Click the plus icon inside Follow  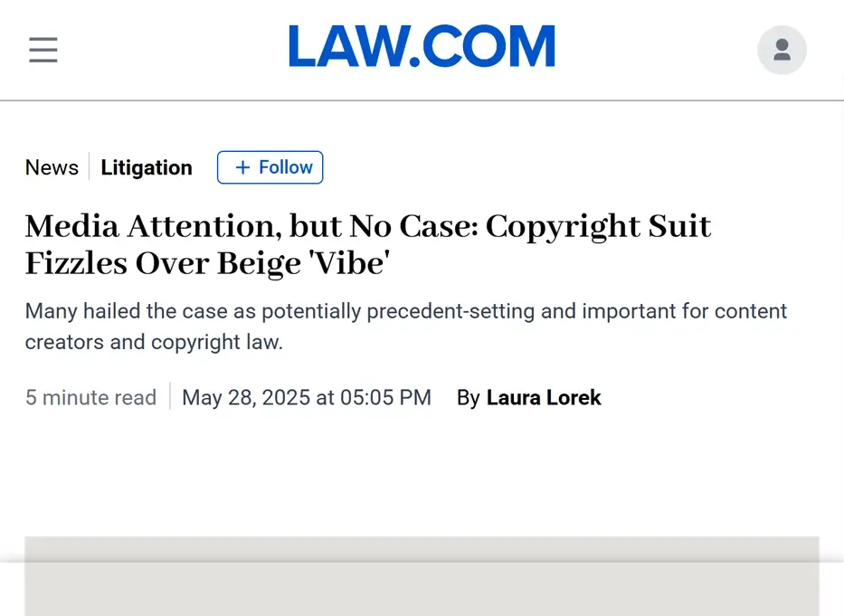(242, 167)
